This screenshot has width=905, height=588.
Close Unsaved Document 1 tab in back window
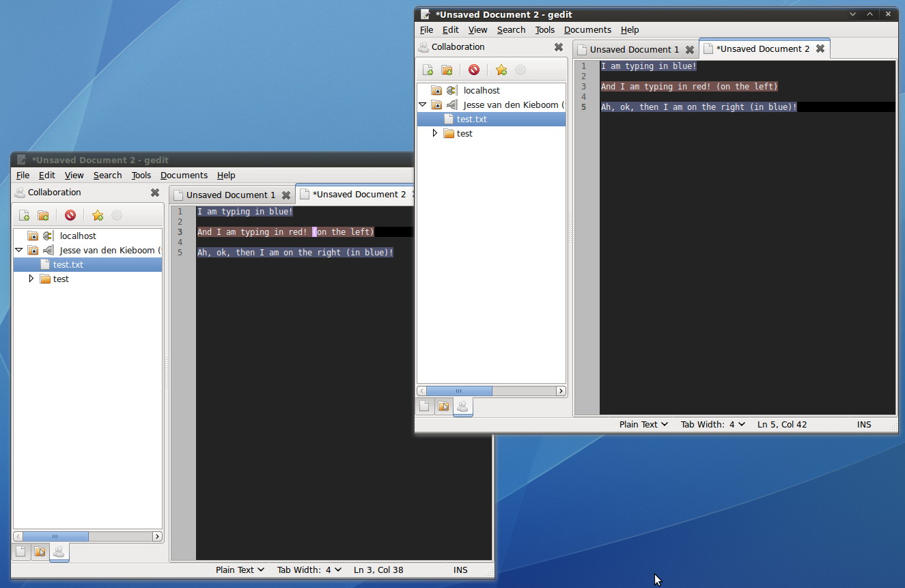286,195
